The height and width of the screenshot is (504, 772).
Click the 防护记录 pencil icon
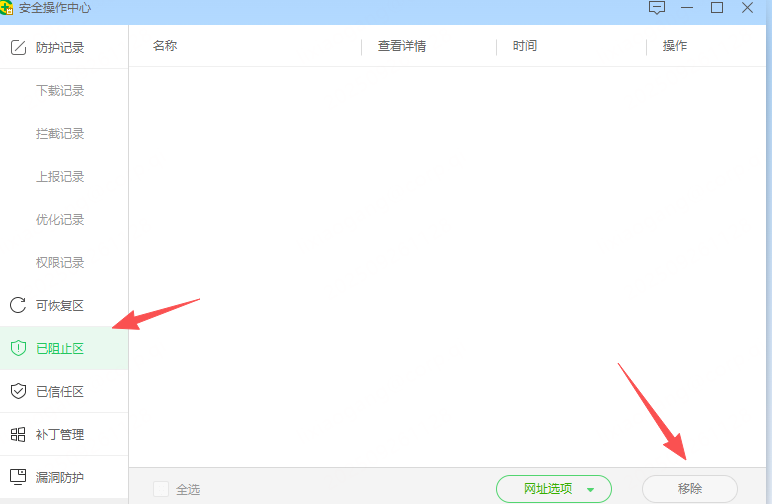pos(18,47)
